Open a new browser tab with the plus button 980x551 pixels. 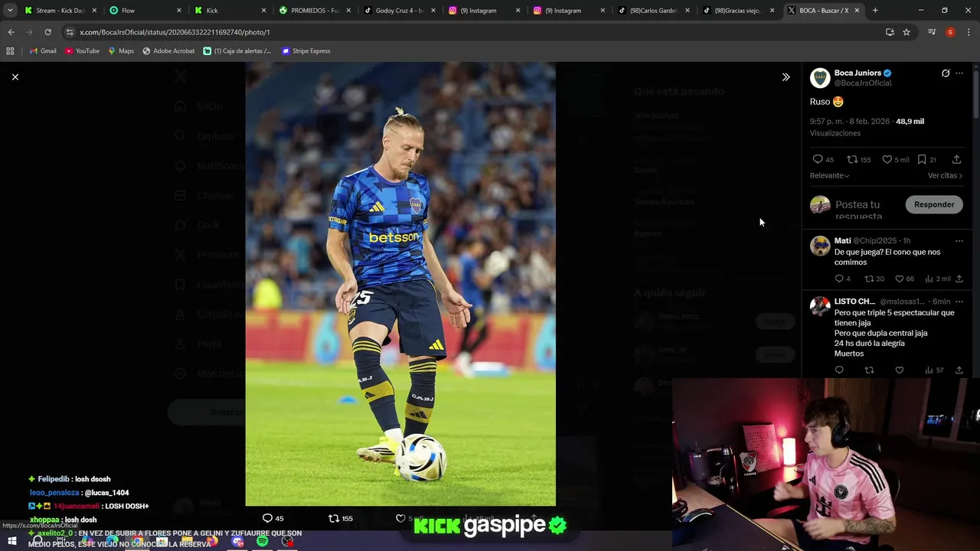(875, 11)
